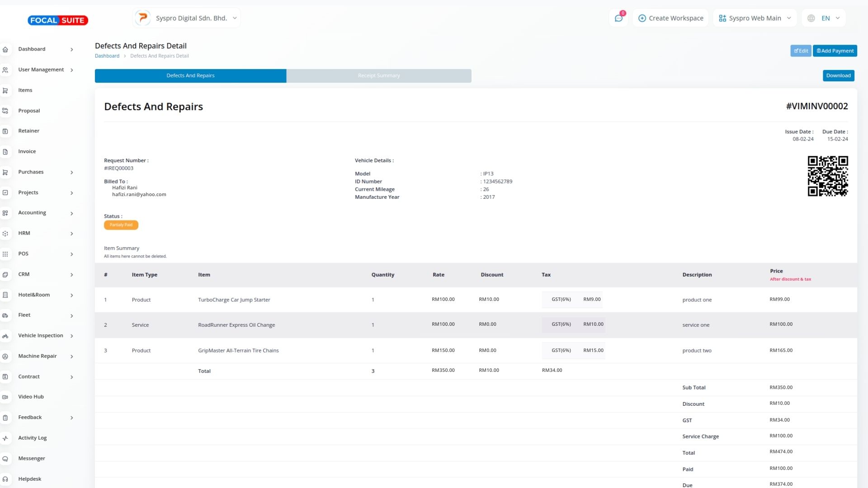Click the Vehicle Inspection motorcycle icon
This screenshot has width=868, height=488.
pyautogui.click(x=5, y=336)
